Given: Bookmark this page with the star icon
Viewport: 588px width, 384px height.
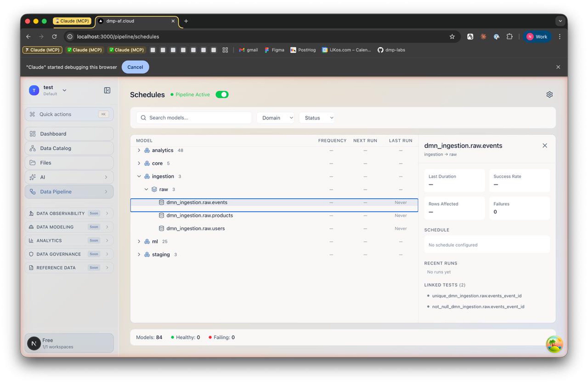Looking at the screenshot, I should click(x=452, y=37).
